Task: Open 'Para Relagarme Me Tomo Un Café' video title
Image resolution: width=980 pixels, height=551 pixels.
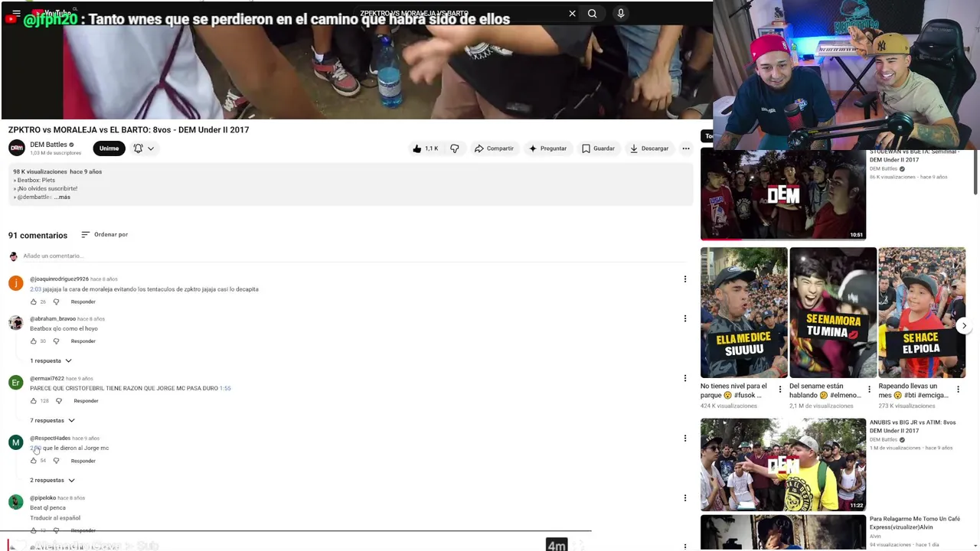Action: (x=915, y=523)
